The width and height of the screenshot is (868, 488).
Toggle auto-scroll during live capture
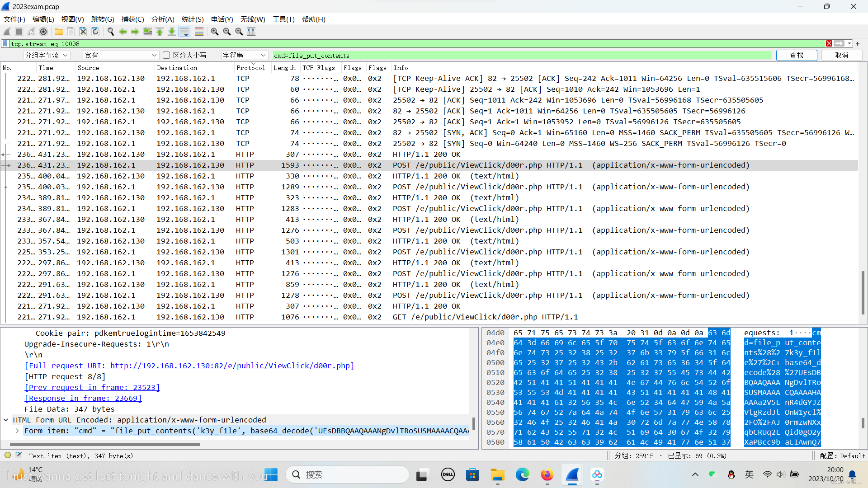184,32
